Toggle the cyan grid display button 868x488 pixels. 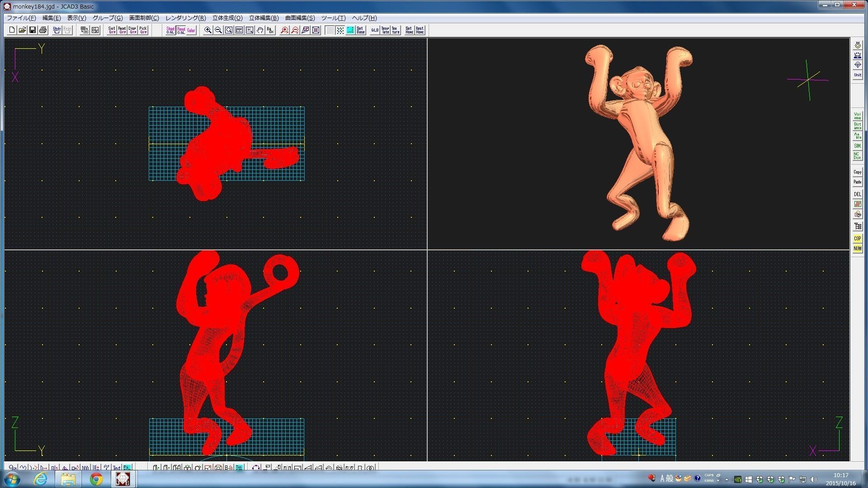pyautogui.click(x=350, y=30)
